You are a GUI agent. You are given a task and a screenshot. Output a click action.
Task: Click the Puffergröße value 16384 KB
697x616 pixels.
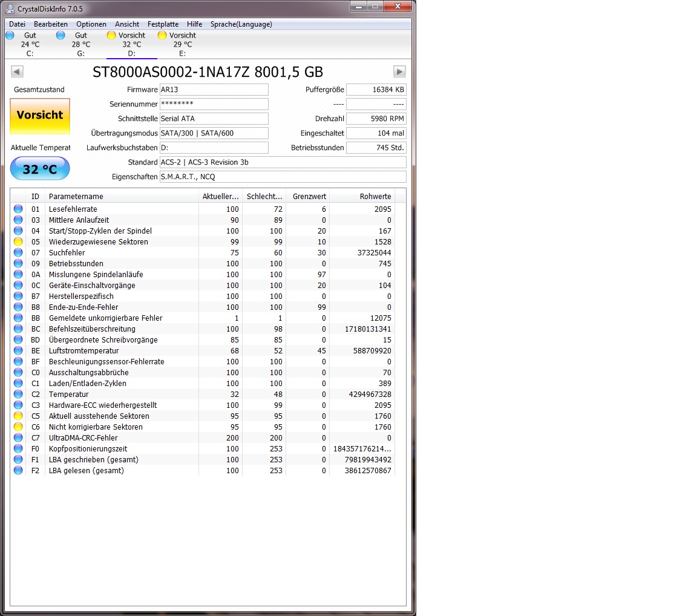pyautogui.click(x=376, y=90)
